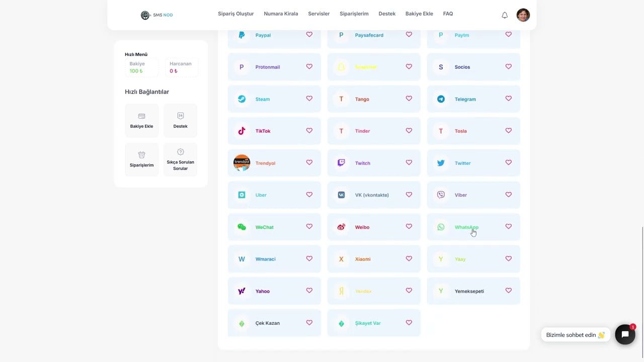Go to Numara Kirala
Image resolution: width=644 pixels, height=362 pixels.
click(281, 14)
